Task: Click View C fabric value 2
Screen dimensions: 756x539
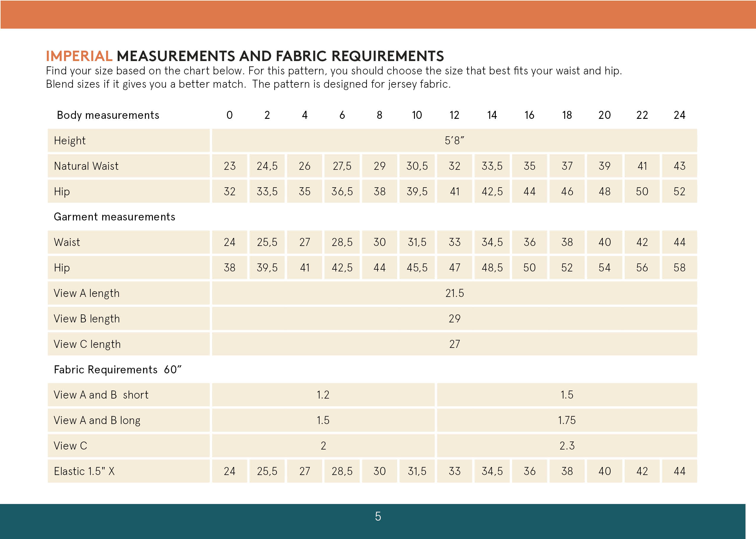Action: pos(323,446)
